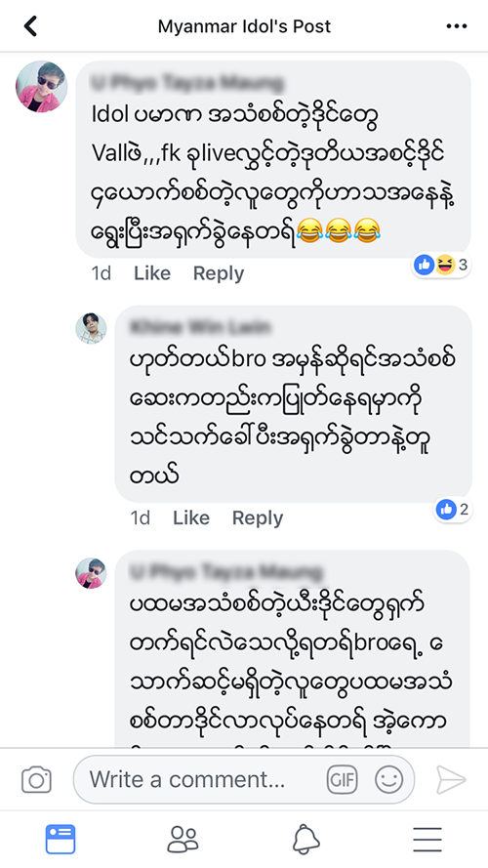Screen dimensions: 488x868
Task: Open first commenter's sunglasses profile picture
Action: coord(42,87)
